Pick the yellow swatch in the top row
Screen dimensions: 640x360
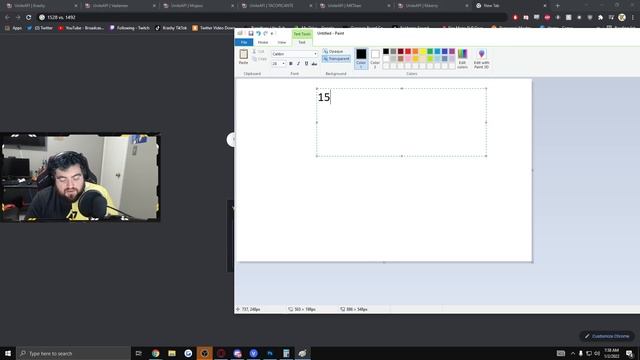[422, 51]
